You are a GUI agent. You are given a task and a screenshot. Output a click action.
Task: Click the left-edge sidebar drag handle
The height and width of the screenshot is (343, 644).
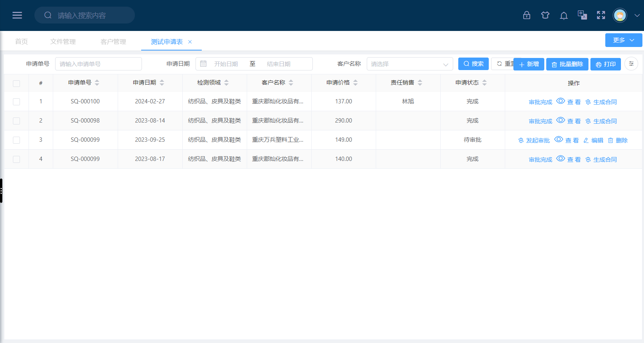pos(2,191)
